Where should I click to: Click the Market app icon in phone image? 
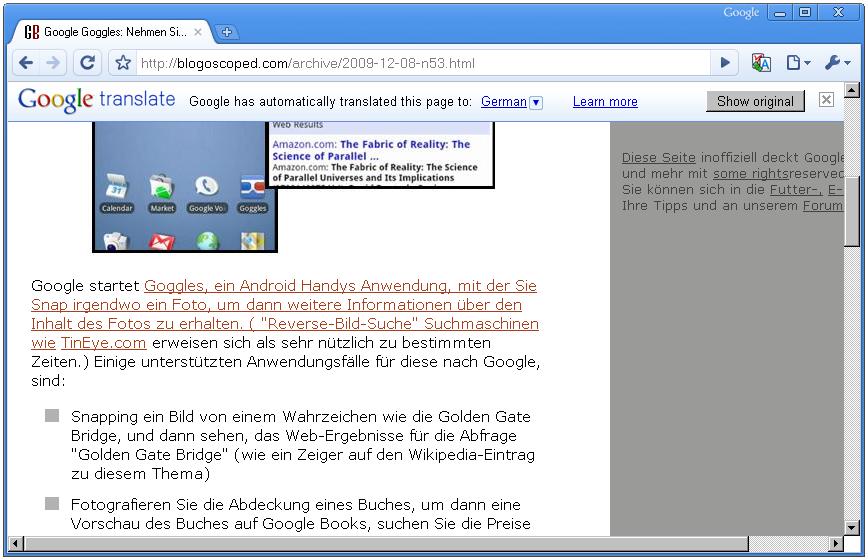point(162,193)
